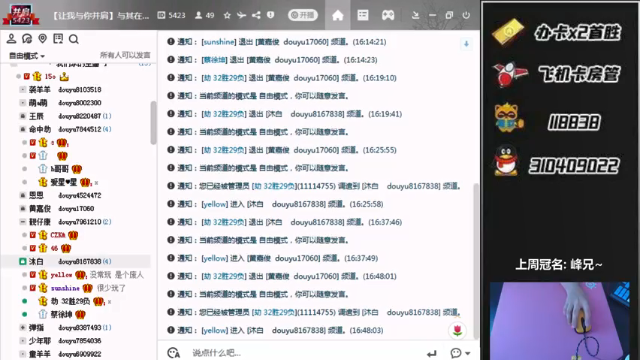Viewport: 640px width, 360px height.
Task: Click the power exit icon
Action: click(466, 16)
